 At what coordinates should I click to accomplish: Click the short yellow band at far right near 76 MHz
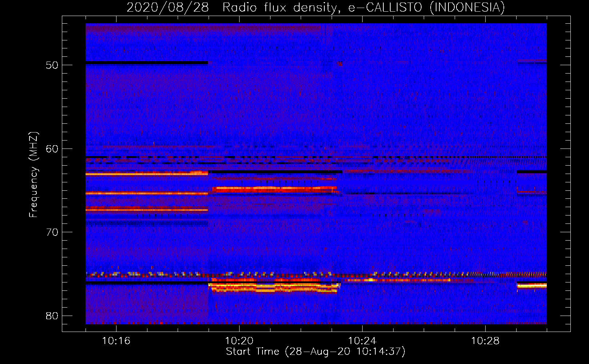pyautogui.click(x=532, y=286)
